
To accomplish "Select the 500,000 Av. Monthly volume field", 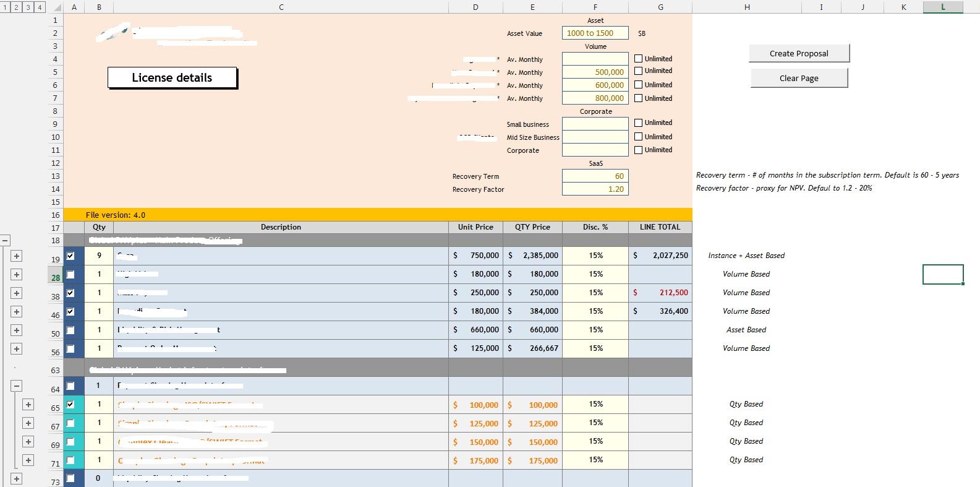I will tap(595, 72).
